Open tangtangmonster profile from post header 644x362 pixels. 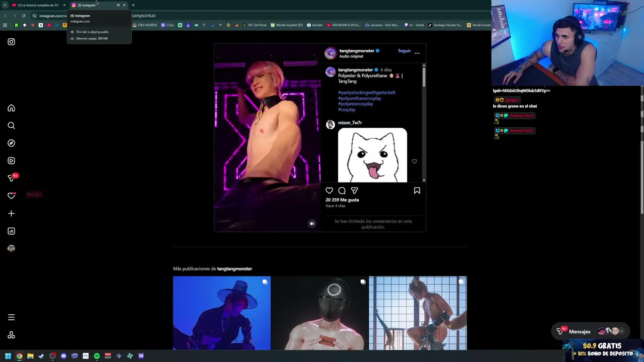tap(356, 51)
